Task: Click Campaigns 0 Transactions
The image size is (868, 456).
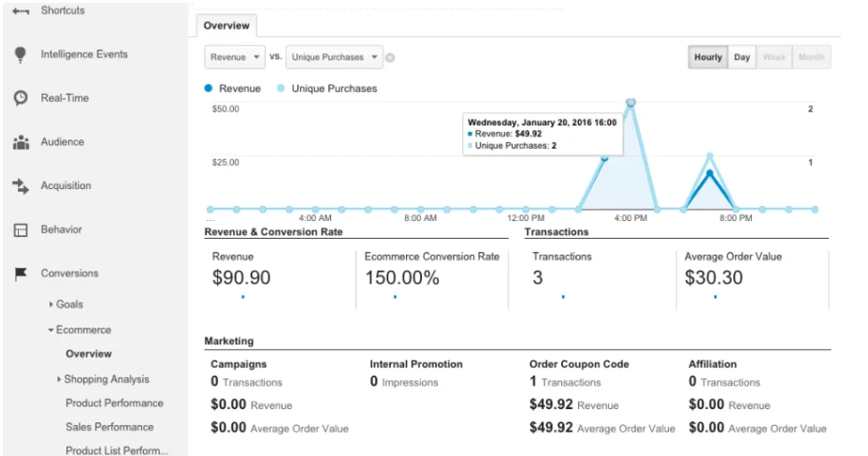Action: tap(246, 382)
